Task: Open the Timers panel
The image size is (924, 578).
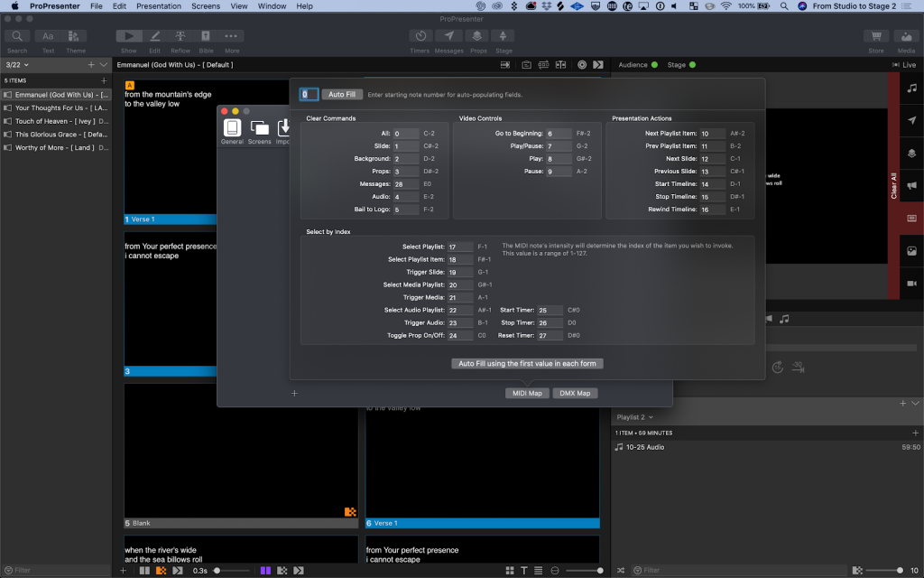Action: click(x=420, y=36)
